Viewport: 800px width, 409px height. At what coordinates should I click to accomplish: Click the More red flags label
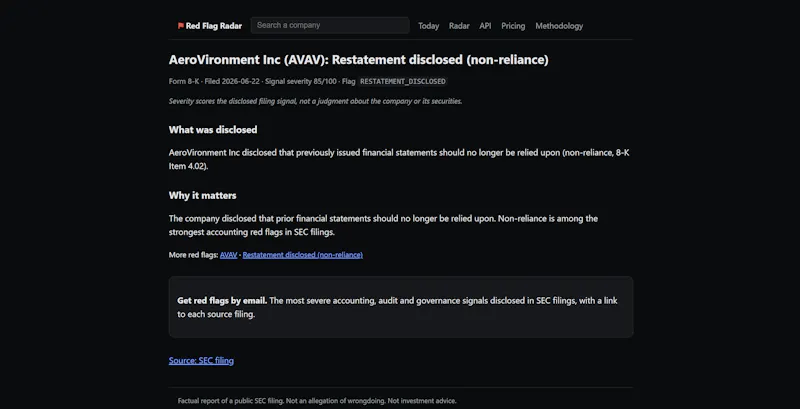click(193, 255)
